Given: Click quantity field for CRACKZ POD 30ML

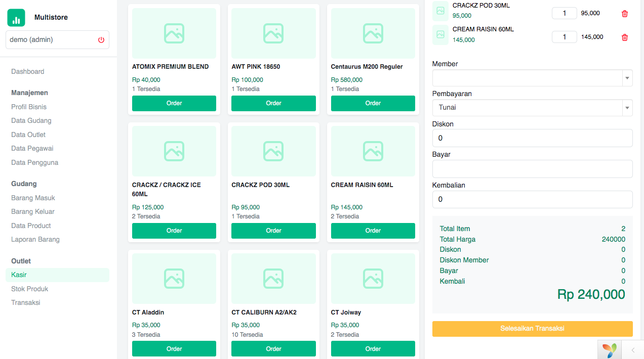Looking at the screenshot, I should (564, 13).
